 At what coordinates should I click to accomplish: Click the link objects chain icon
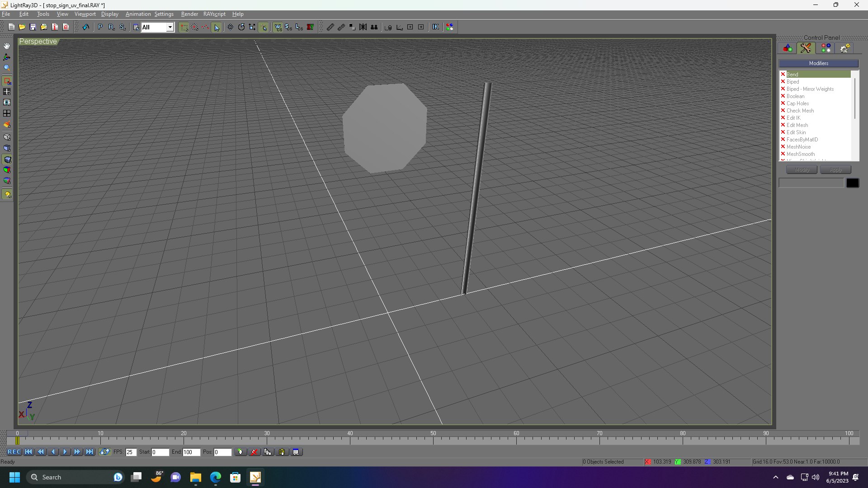click(x=330, y=27)
